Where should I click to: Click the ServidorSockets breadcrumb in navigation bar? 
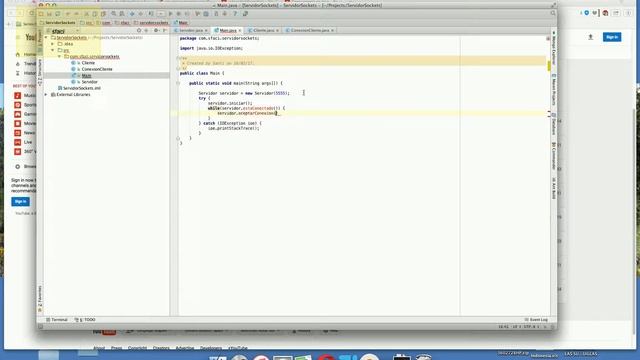[58, 23]
